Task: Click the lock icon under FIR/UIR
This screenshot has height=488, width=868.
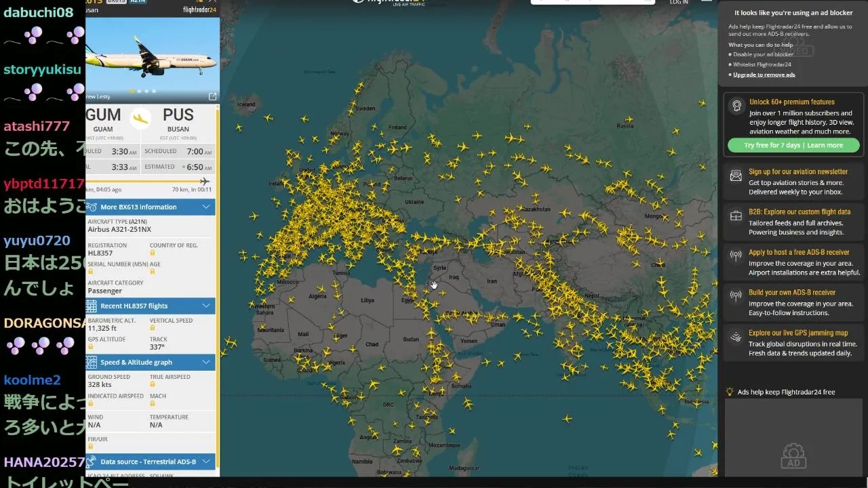Action: 90,447
